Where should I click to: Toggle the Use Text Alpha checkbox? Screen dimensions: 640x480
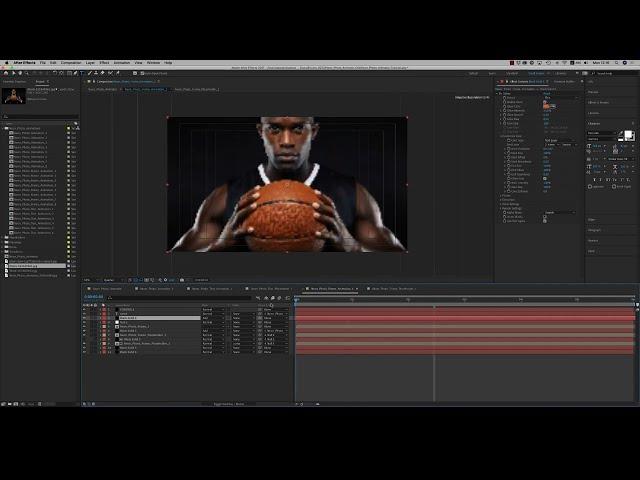pyautogui.click(x=545, y=221)
